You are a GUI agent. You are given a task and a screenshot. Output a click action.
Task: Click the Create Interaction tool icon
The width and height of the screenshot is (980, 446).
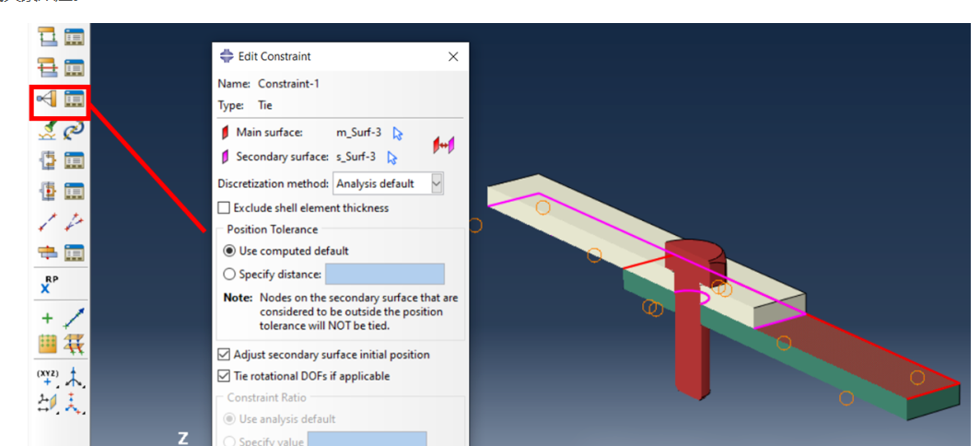47,37
